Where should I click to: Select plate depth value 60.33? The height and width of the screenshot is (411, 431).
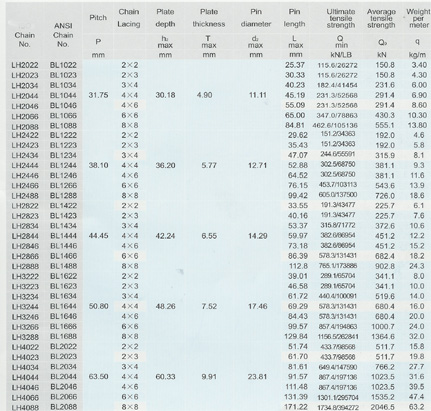pos(165,377)
